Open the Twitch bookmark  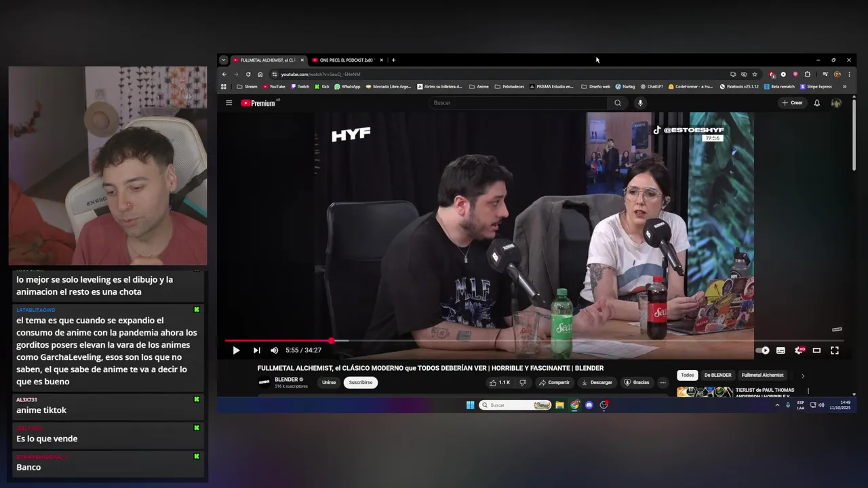[x=300, y=87]
